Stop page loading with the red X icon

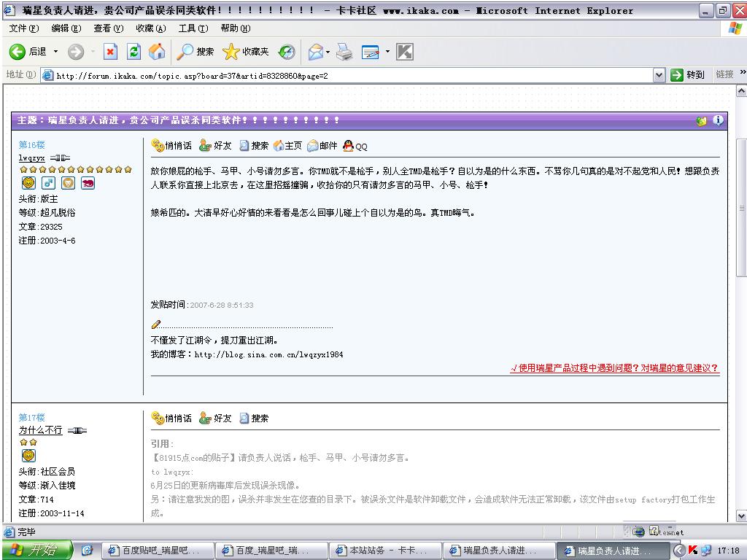pyautogui.click(x=111, y=52)
